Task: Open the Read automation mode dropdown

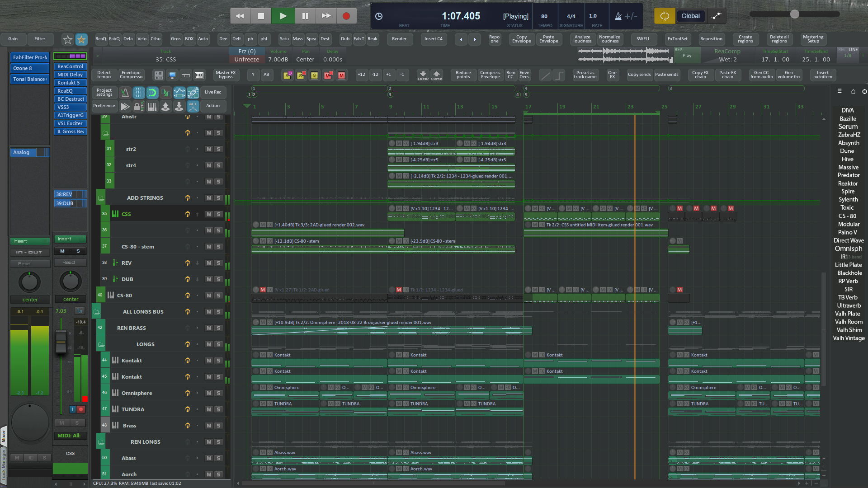Action: click(30, 263)
